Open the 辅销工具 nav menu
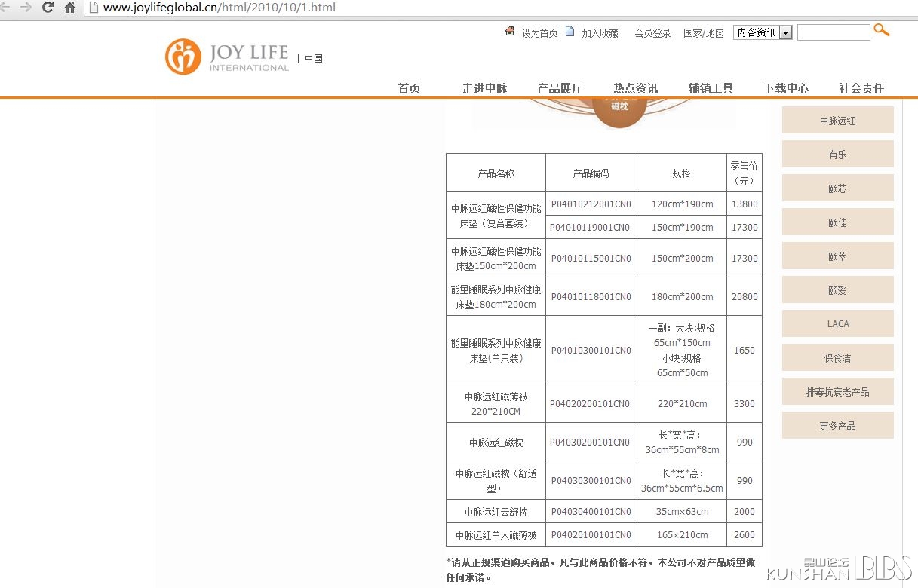This screenshot has width=918, height=588. [711, 88]
